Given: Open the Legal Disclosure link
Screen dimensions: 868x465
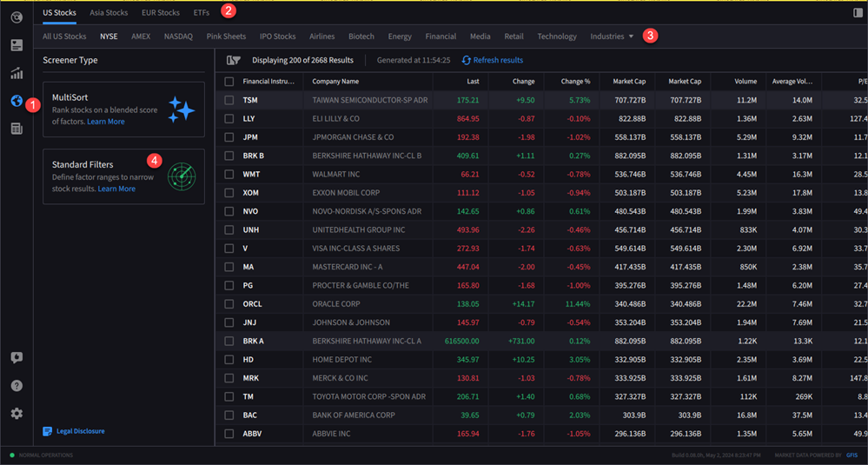Looking at the screenshot, I should click(x=80, y=431).
